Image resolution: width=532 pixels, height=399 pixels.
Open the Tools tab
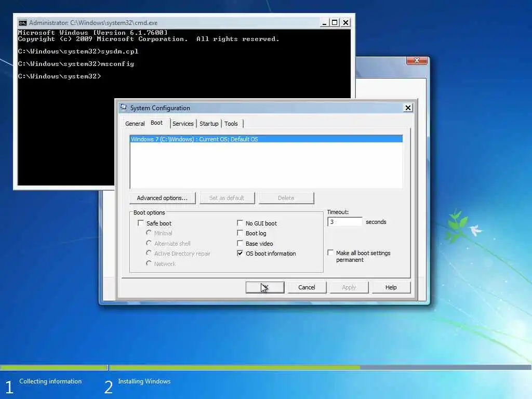coord(231,124)
